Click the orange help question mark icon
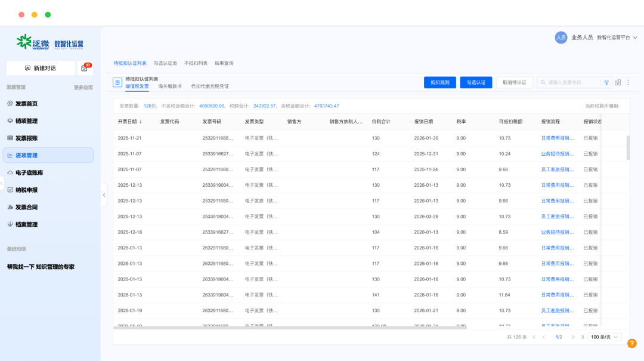 [x=631, y=343]
